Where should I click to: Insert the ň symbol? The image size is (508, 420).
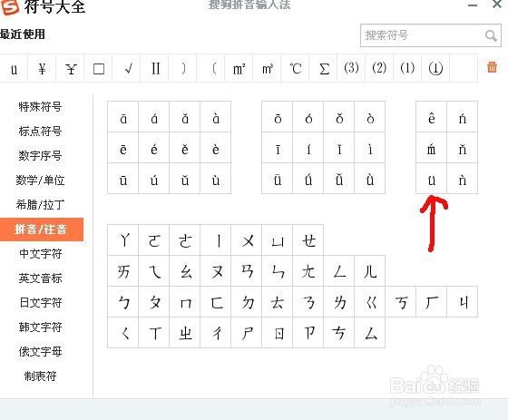[463, 148]
